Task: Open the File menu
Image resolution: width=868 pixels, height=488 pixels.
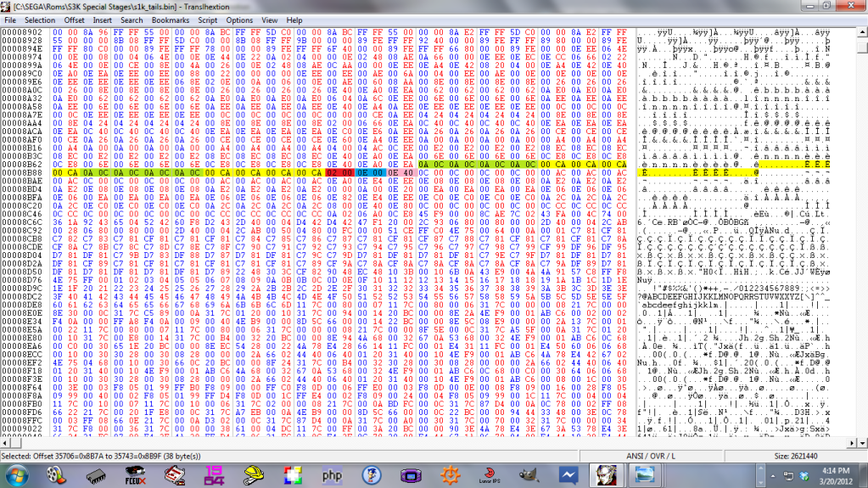Action: pos(10,20)
